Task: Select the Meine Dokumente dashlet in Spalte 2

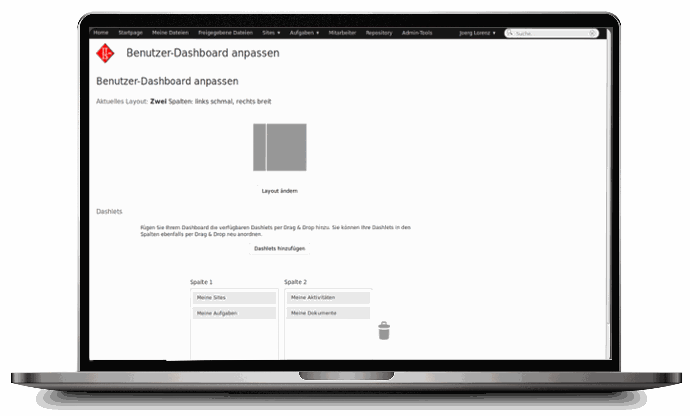Action: [x=327, y=313]
